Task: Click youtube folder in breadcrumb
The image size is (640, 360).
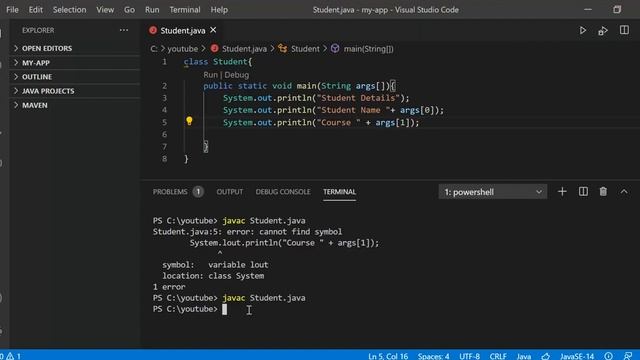Action: pyautogui.click(x=182, y=49)
